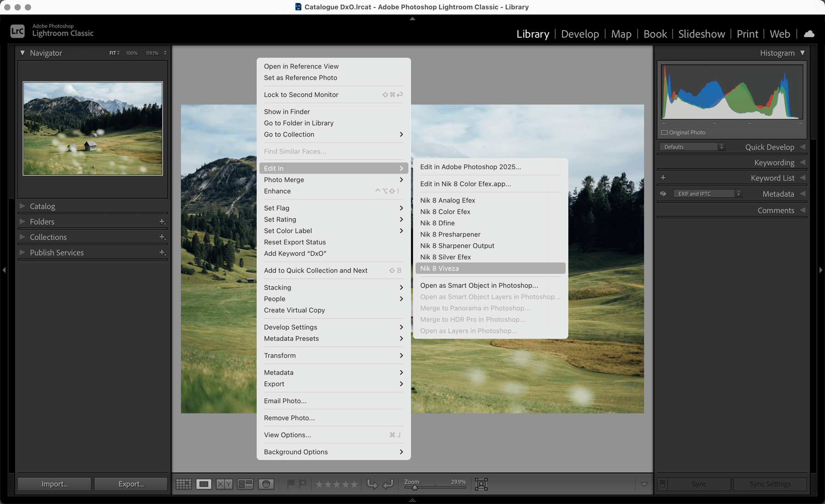The height and width of the screenshot is (504, 825).
Task: Add new folder plus icon
Action: (x=162, y=222)
